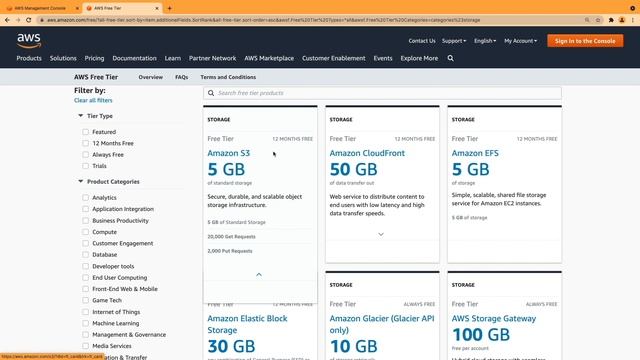Focus the Search free tier products field
This screenshot has width=640, height=360.
[382, 93]
